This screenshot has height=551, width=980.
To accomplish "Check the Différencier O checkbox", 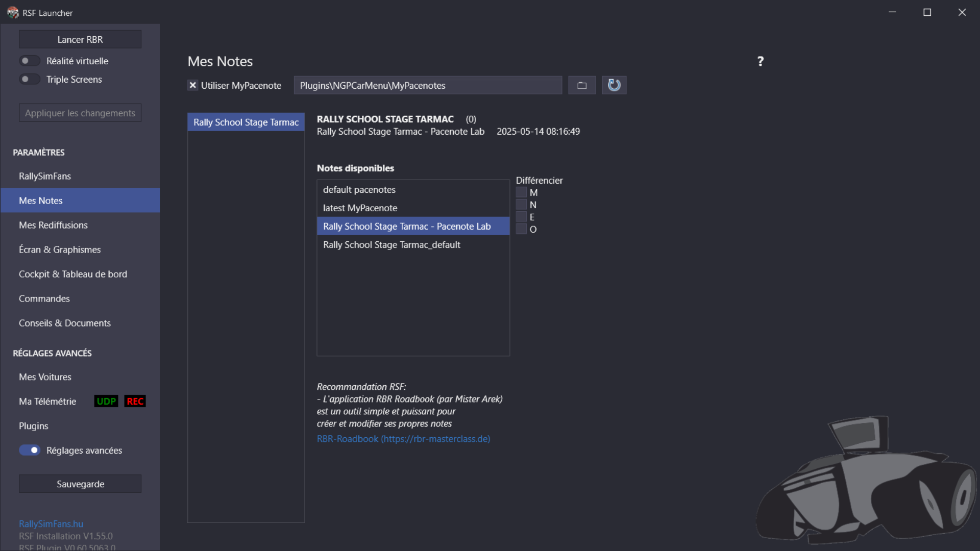I will point(521,229).
